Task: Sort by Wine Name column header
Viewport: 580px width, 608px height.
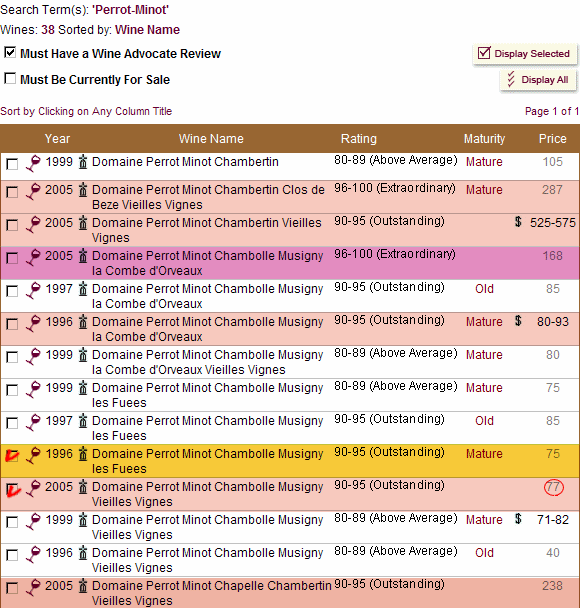Action: (x=211, y=139)
